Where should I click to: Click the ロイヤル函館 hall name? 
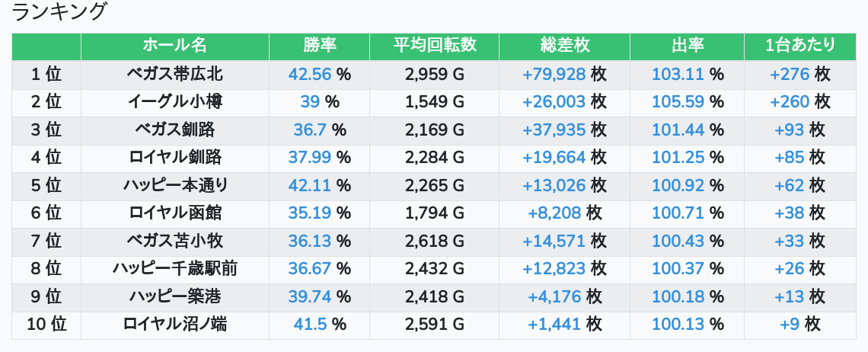[x=175, y=213]
